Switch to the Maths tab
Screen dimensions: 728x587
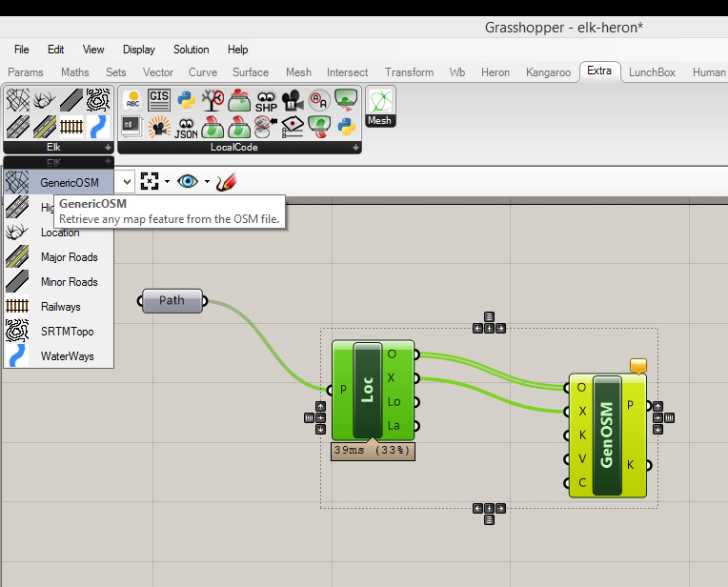click(x=74, y=72)
